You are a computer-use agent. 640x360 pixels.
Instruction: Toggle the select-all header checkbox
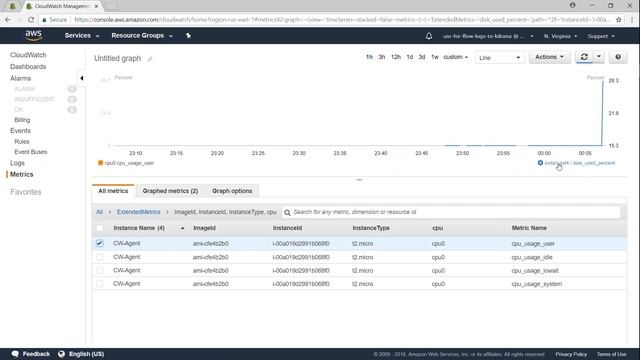100,228
